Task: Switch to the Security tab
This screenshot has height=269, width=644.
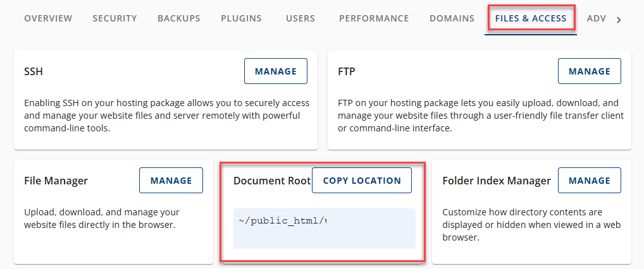Action: coord(115,18)
